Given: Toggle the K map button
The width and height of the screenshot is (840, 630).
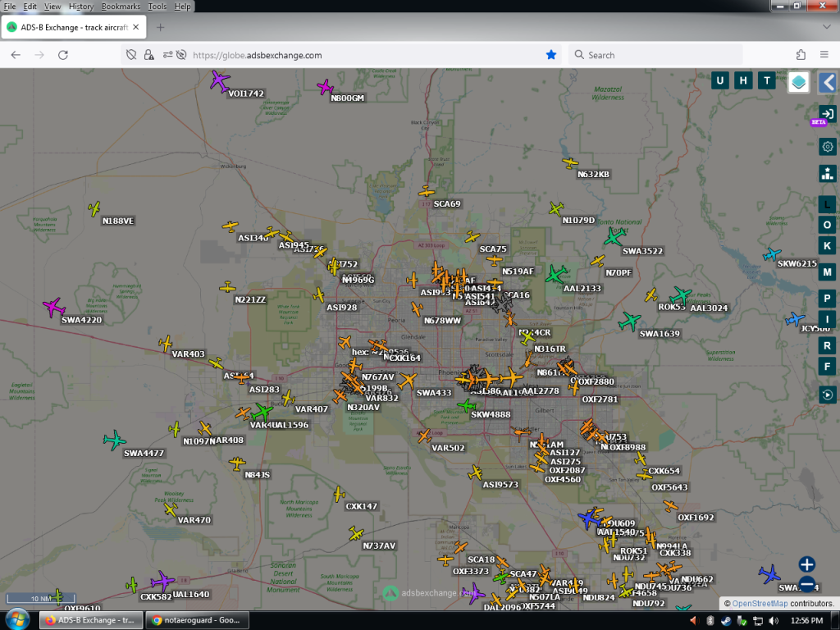Looking at the screenshot, I should click(827, 246).
